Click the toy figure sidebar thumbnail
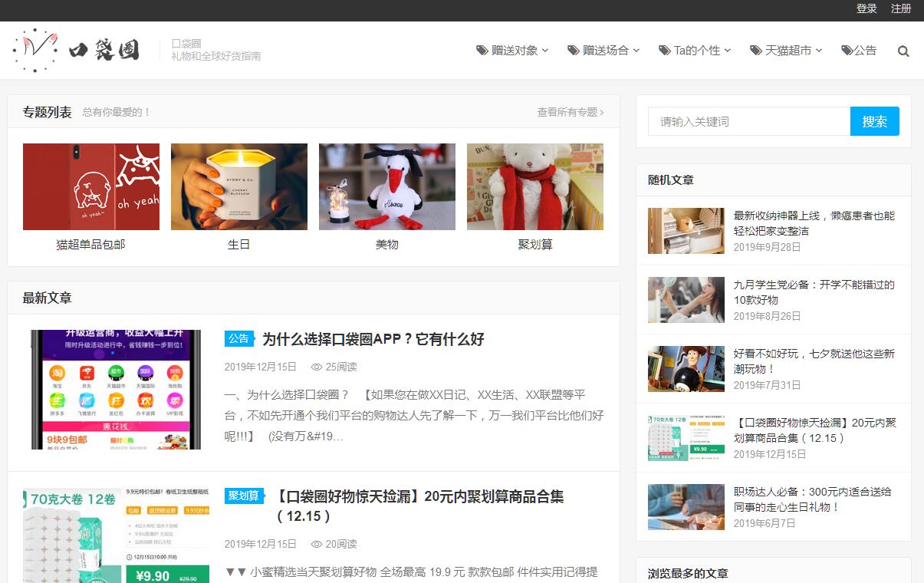Screen dimensions: 924x583 click(x=686, y=369)
